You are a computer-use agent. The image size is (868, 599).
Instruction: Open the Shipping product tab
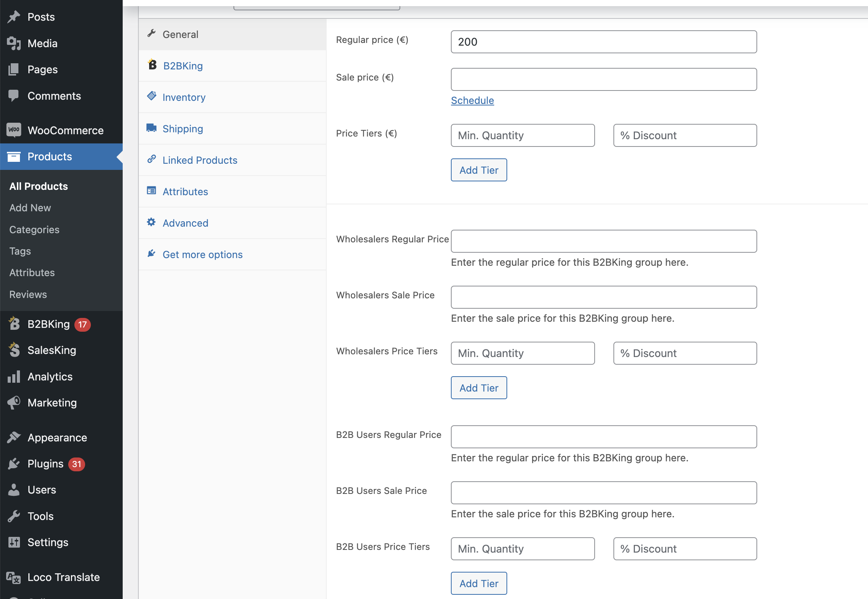pos(232,129)
